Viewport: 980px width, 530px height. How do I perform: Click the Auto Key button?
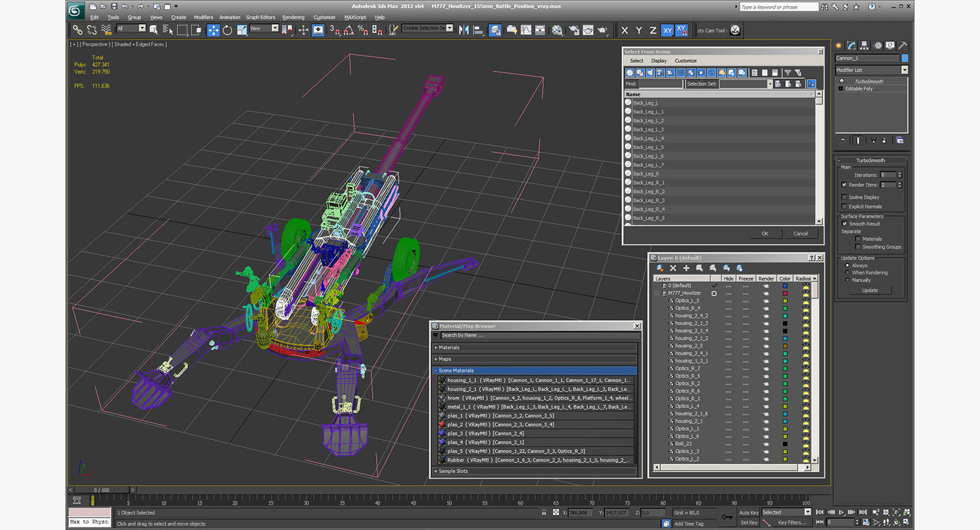pos(748,513)
